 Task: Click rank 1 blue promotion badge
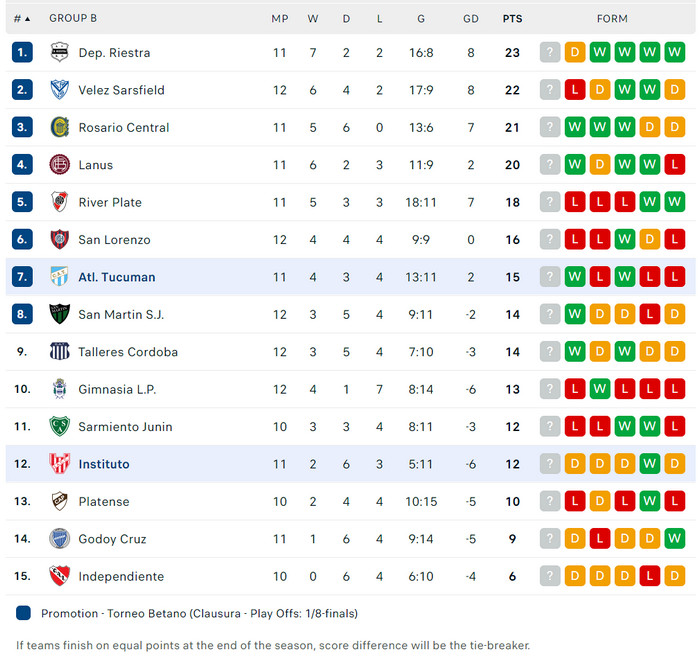(x=23, y=53)
